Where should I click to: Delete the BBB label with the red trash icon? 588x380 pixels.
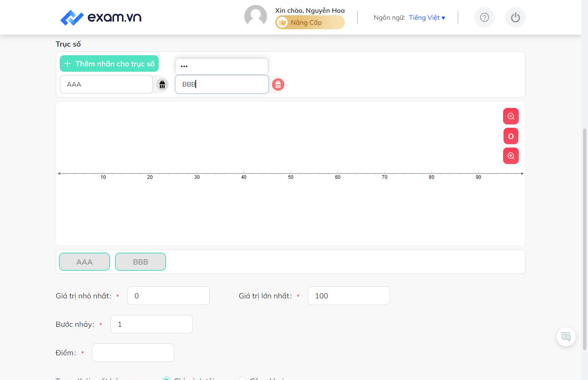[278, 84]
